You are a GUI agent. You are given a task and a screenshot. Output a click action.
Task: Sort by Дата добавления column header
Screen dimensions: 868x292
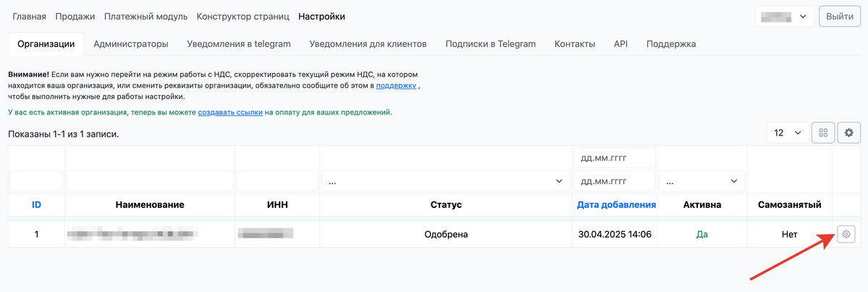tap(616, 205)
